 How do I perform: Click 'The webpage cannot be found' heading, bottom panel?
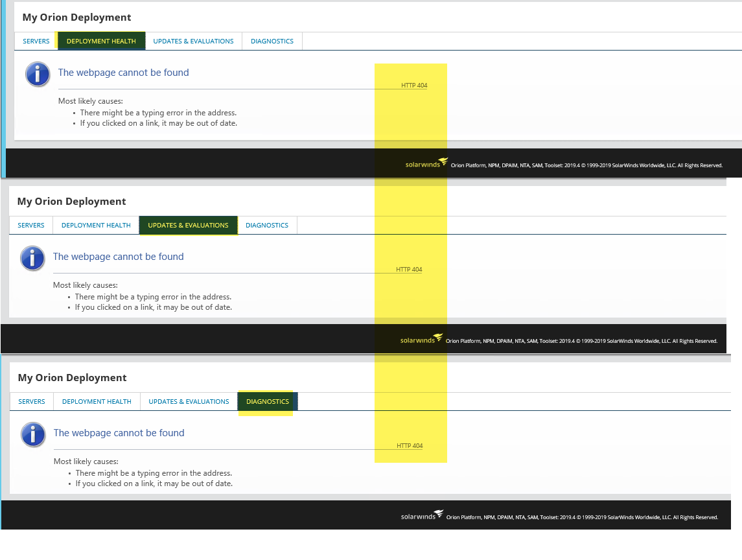tap(119, 433)
